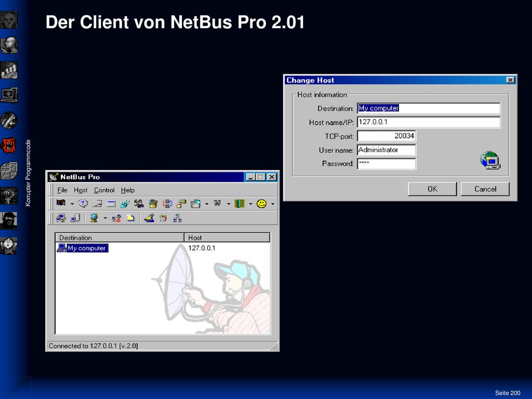Click the computer with server tower icon

point(75,218)
